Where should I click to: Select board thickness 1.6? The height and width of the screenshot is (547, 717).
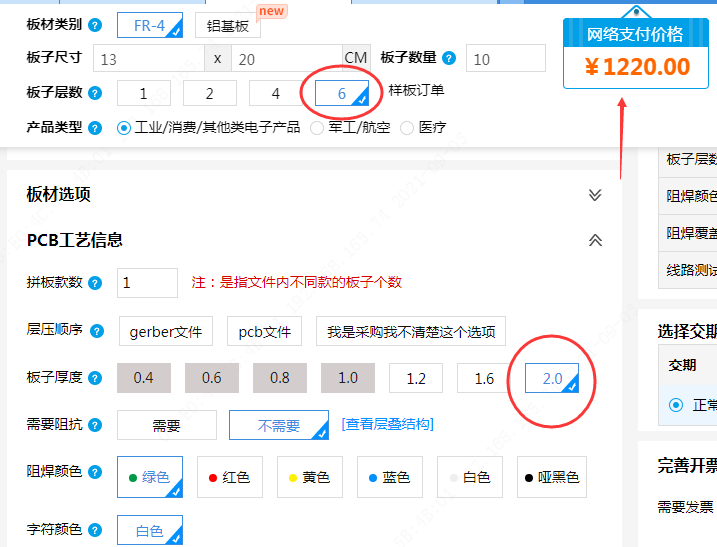point(484,378)
